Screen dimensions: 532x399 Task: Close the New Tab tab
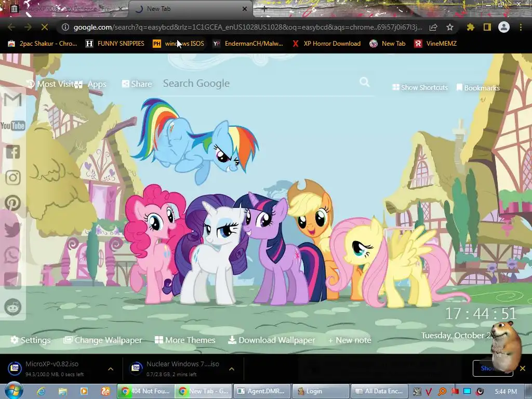245,9
